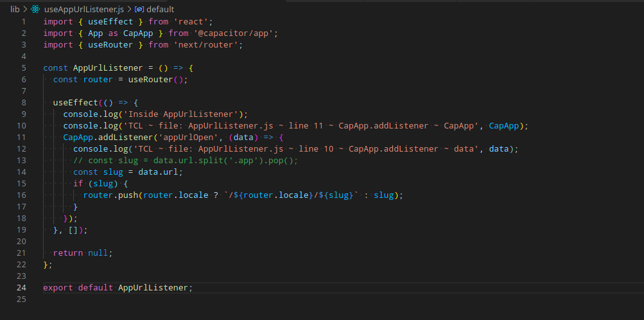Click 'AppUrlListener' in the export statement
Screen dimensions: 644x320
point(153,287)
